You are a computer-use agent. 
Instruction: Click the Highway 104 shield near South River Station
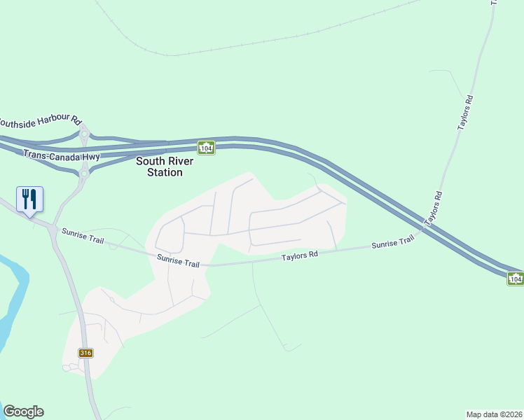(x=206, y=148)
